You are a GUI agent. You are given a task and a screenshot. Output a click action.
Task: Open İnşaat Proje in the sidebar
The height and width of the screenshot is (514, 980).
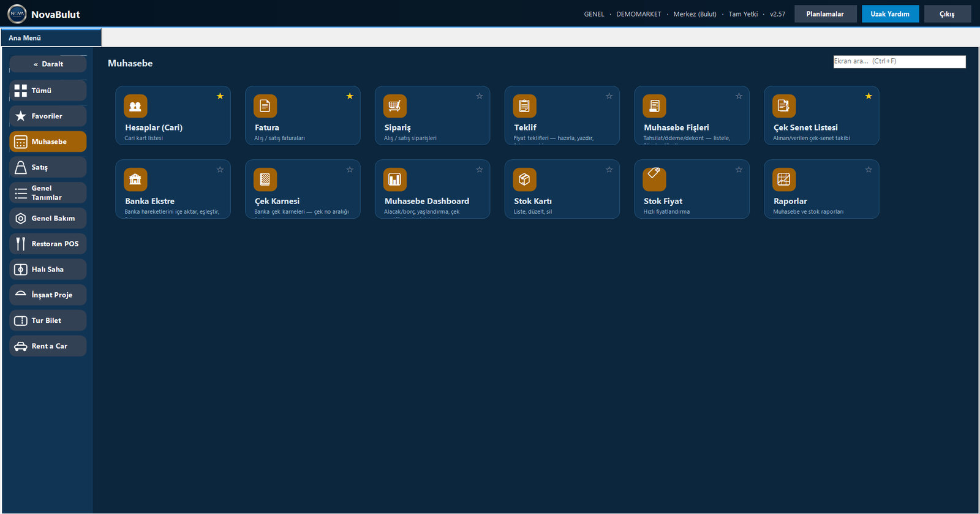pos(48,295)
